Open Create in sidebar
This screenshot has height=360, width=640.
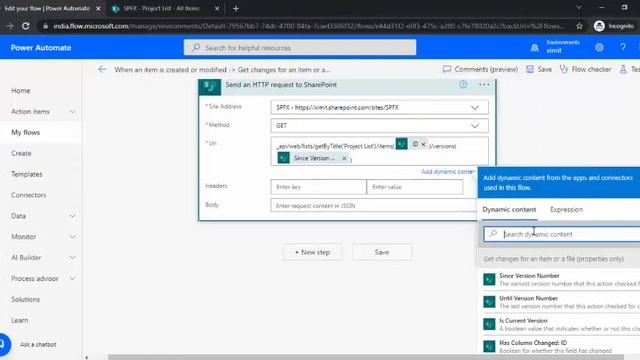point(21,153)
